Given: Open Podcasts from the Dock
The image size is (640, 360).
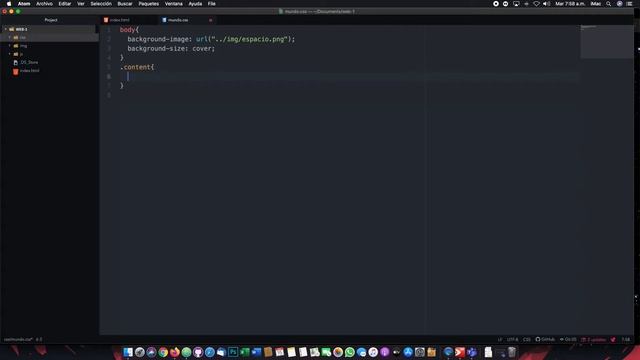Looking at the screenshot, I should (x=384, y=352).
